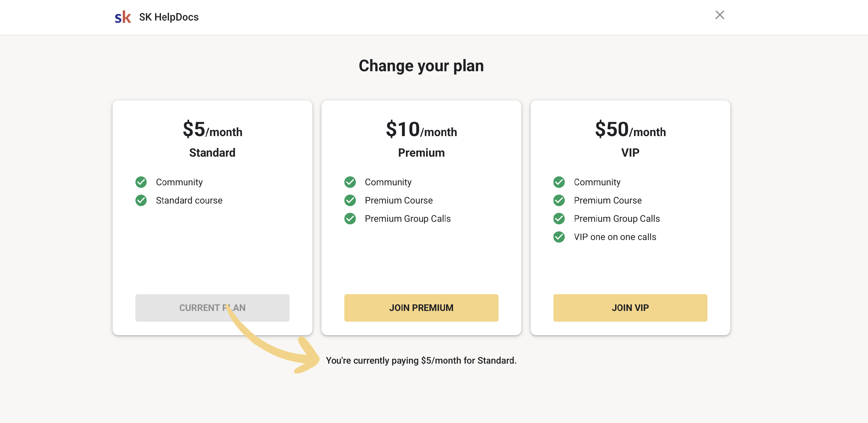Click the Join Premium button
The width and height of the screenshot is (868, 423).
tap(421, 307)
